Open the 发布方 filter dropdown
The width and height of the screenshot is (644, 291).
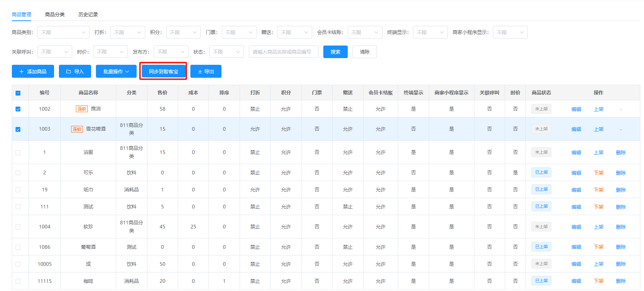[171, 52]
